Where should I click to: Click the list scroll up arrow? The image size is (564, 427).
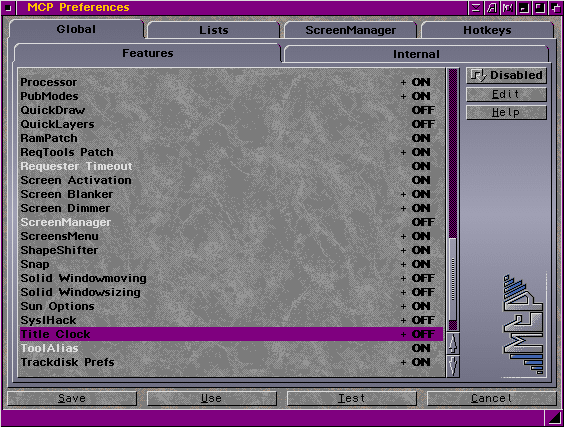pos(453,343)
